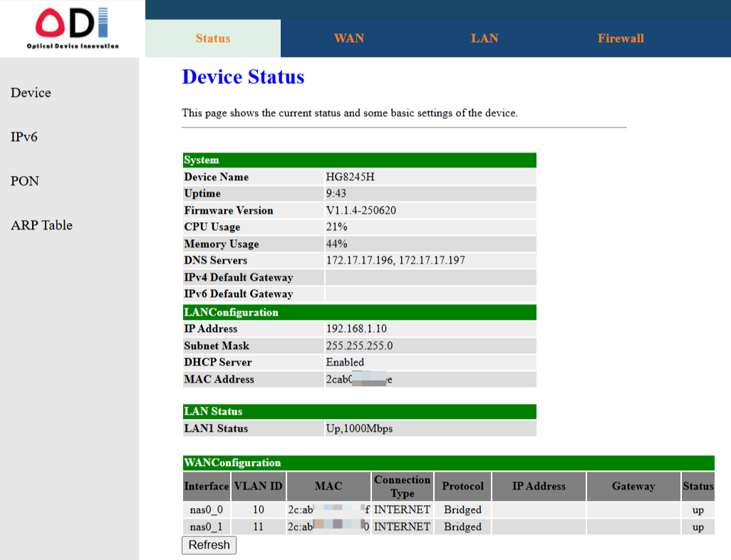The width and height of the screenshot is (731, 560).
Task: Click the ODI logo image
Action: coord(72,28)
